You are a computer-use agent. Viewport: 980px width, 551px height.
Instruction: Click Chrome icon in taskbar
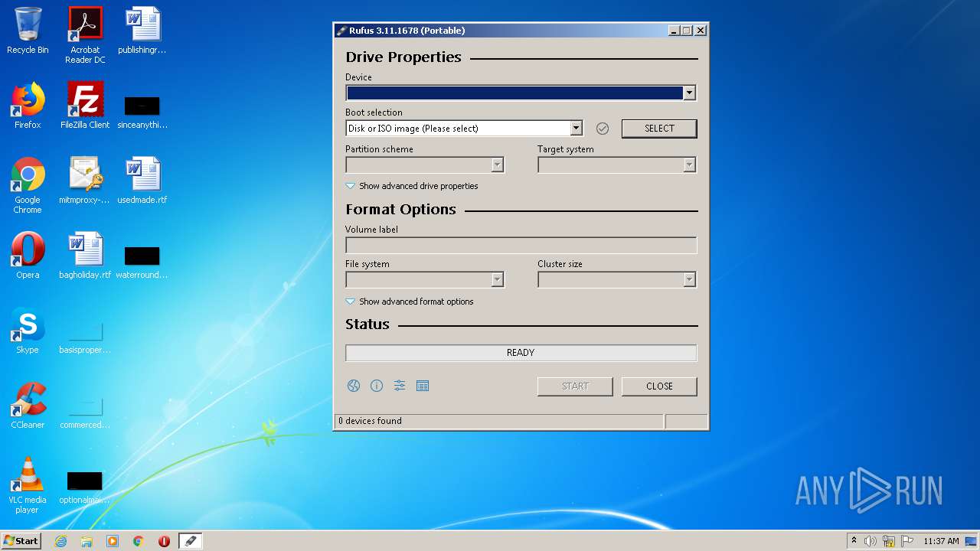139,541
